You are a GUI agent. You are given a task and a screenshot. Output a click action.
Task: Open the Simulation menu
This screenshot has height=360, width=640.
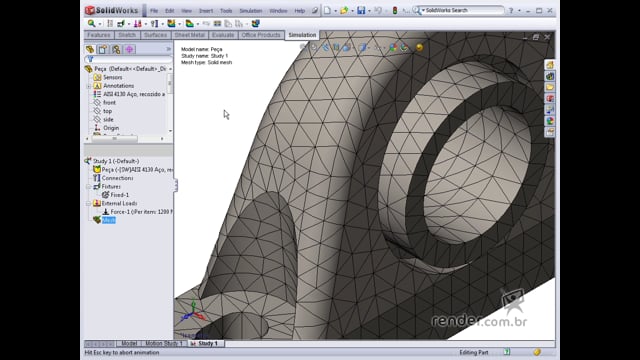251,11
